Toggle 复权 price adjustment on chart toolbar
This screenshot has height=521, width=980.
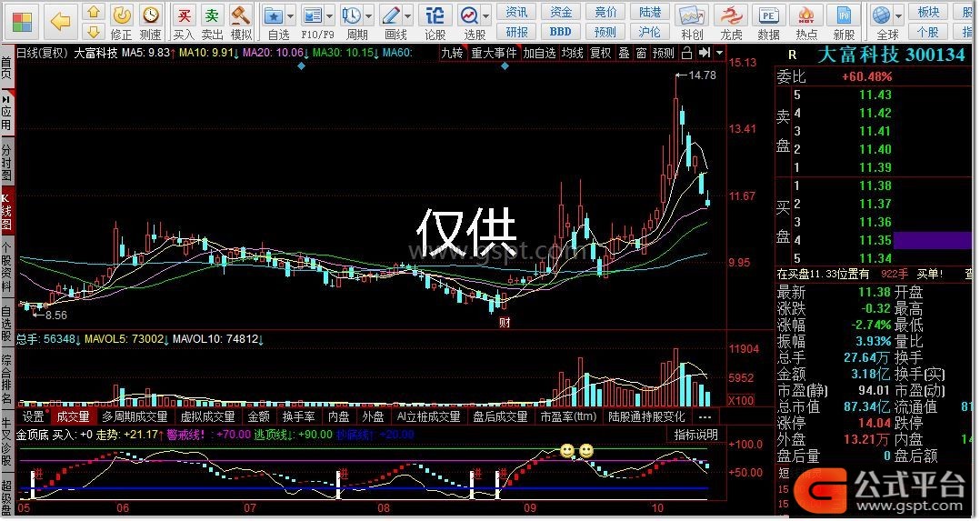pos(601,53)
